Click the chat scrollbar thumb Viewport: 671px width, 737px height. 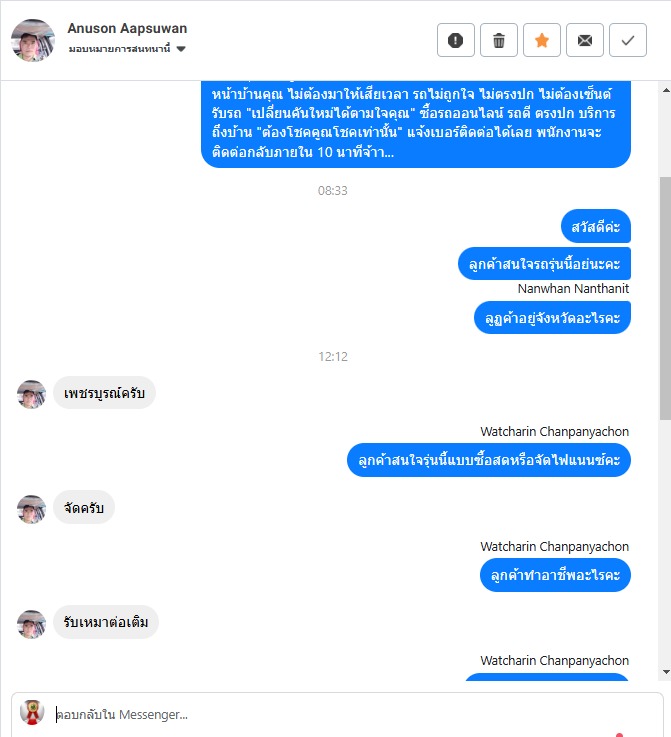point(665,298)
